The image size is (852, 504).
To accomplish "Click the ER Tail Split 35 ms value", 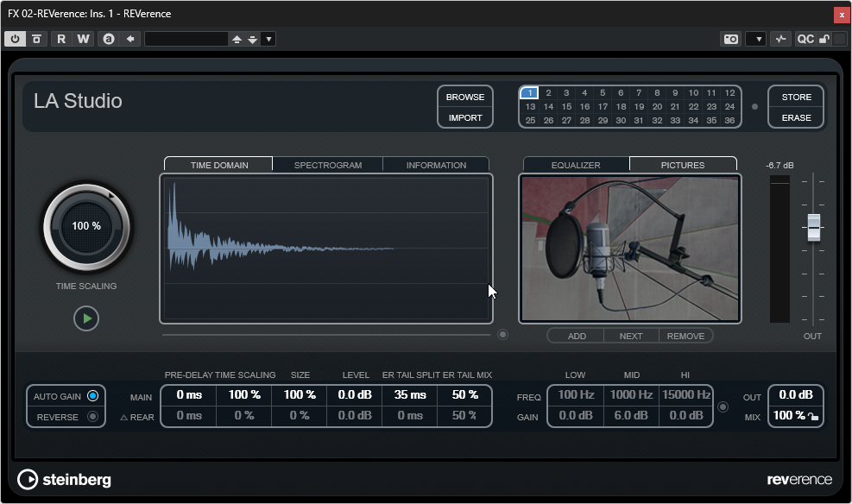I will 410,395.
